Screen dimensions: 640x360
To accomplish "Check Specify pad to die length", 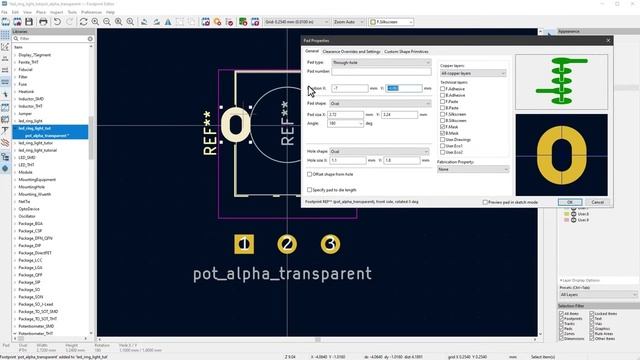I will pyautogui.click(x=309, y=190).
